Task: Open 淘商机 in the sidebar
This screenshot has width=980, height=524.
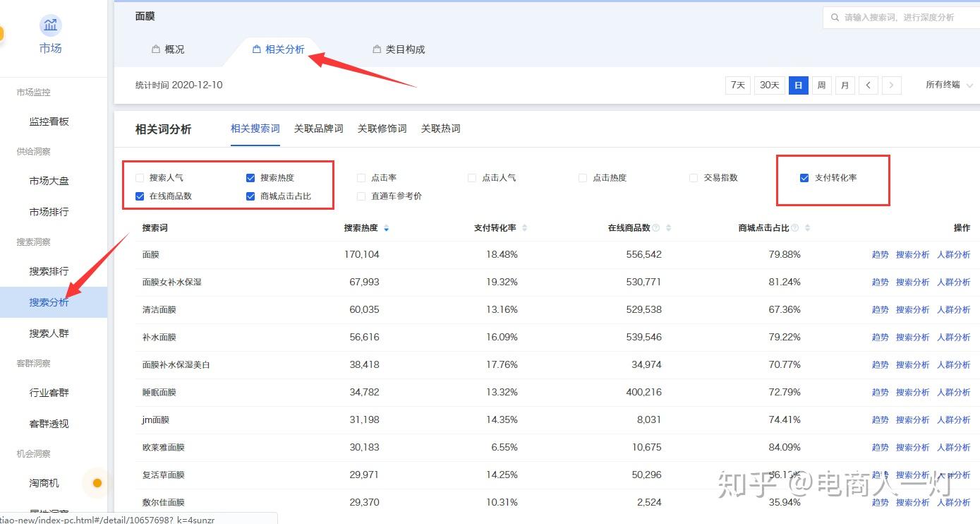Action: click(44, 483)
